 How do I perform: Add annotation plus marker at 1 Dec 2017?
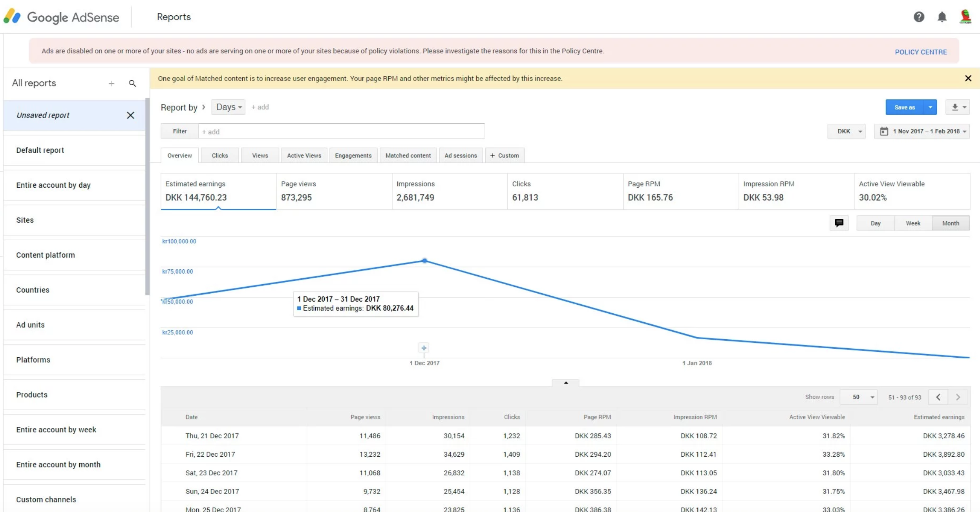tap(424, 348)
